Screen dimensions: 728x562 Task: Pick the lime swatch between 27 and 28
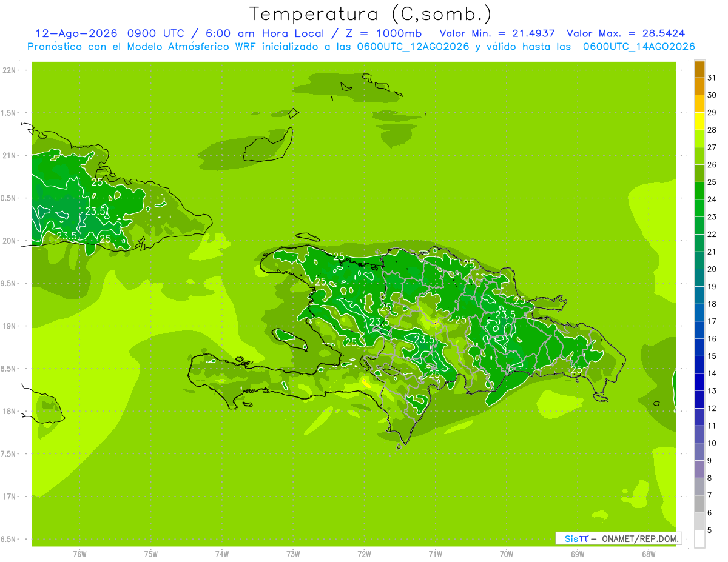click(x=699, y=139)
